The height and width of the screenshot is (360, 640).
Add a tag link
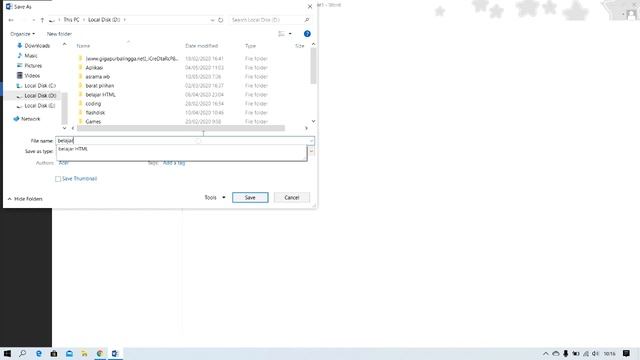(x=174, y=163)
